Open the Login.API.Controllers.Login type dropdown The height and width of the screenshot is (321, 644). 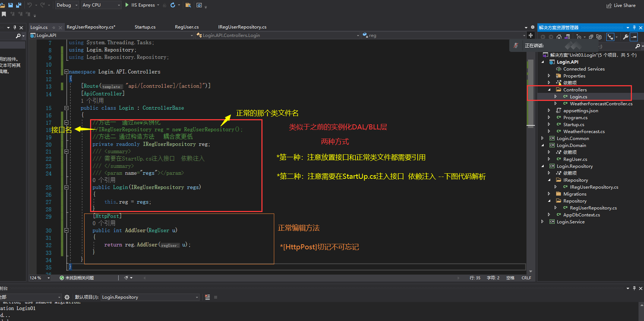click(x=278, y=35)
